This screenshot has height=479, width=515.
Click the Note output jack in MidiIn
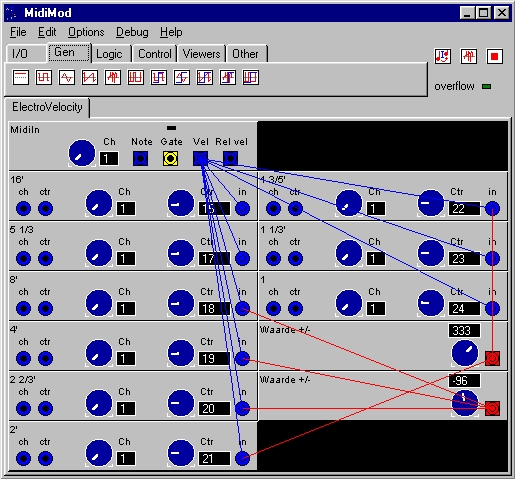140,159
